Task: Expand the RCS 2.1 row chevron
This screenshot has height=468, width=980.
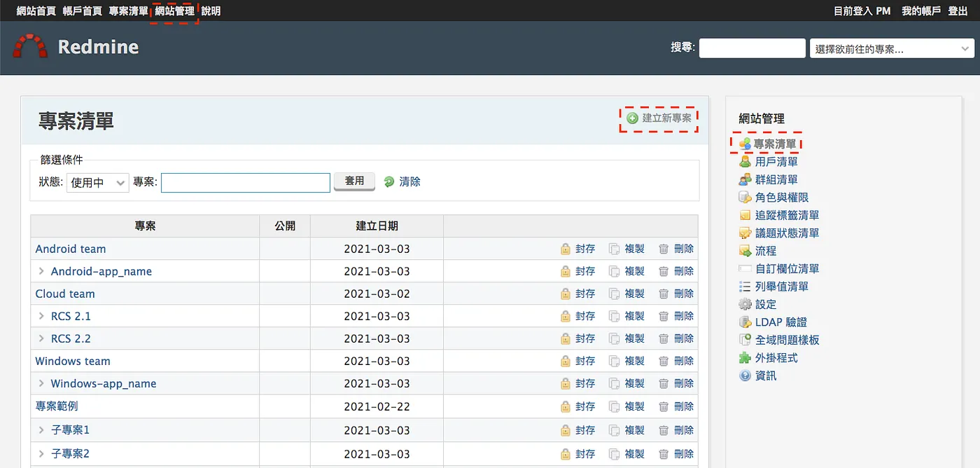Action: [41, 316]
